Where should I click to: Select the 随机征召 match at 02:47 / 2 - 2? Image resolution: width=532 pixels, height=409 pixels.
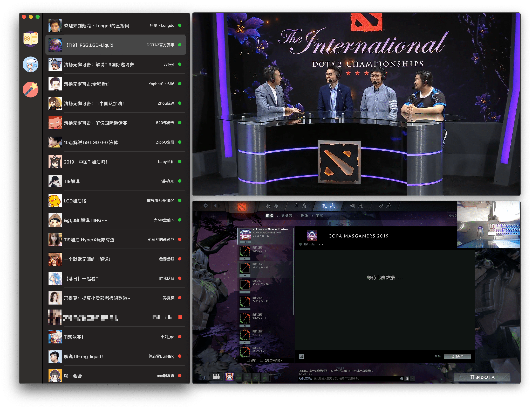(265, 352)
